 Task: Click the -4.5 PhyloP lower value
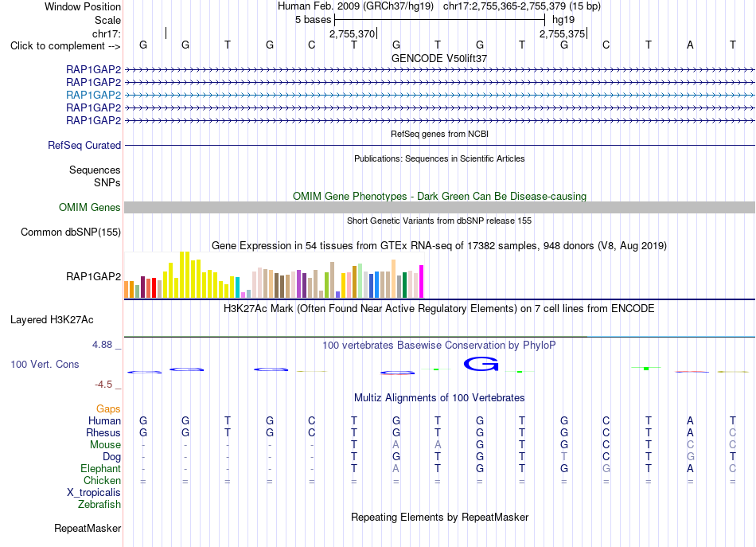103,385
